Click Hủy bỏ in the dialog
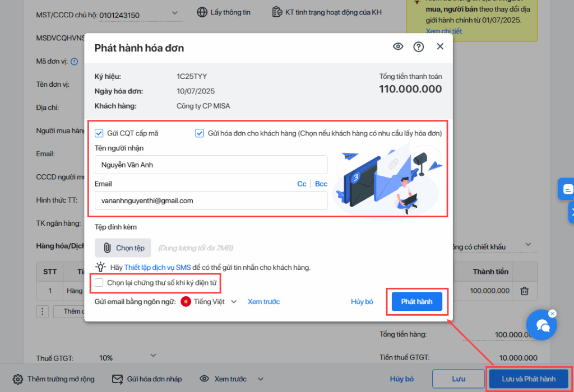The width and height of the screenshot is (574, 392). click(362, 302)
